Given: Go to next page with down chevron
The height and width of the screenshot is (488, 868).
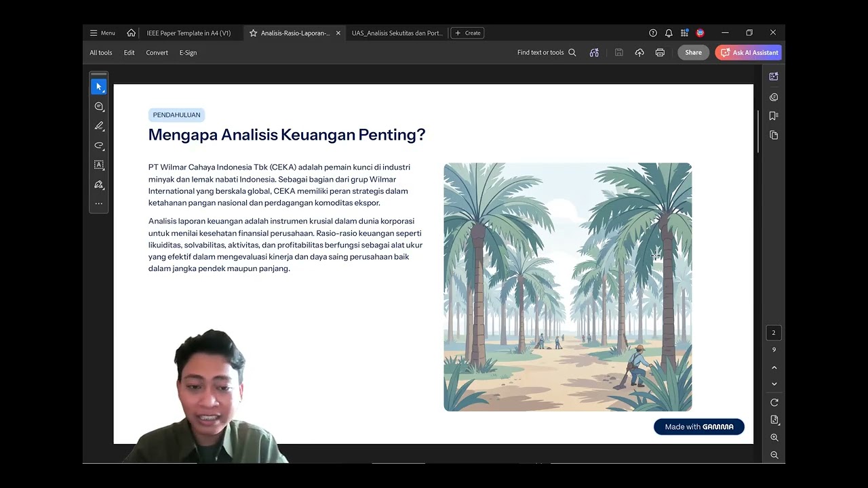Looking at the screenshot, I should click(774, 384).
